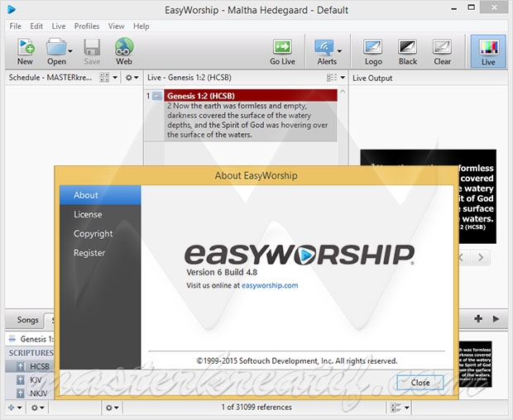Expand the Live panel view dropdown arrow
This screenshot has height=420, width=513.
click(343, 78)
